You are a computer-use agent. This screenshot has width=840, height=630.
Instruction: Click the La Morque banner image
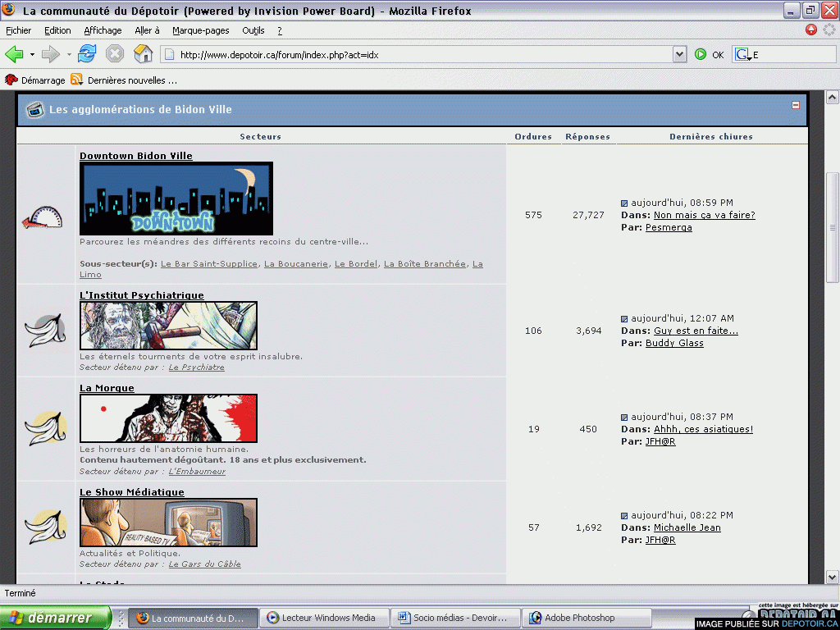coord(168,418)
